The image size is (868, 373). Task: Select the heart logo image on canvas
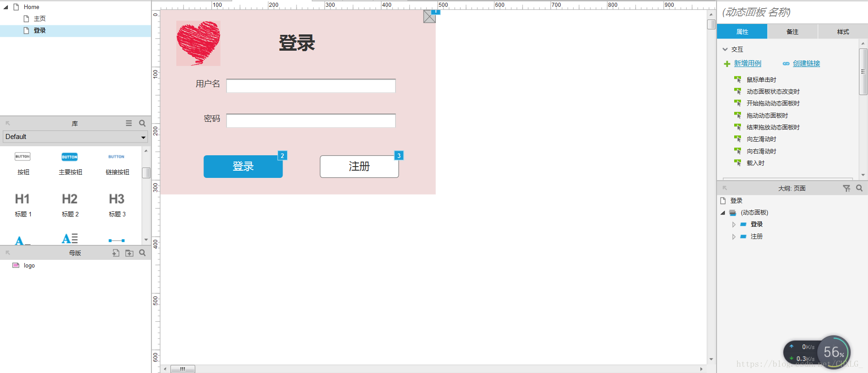(x=198, y=43)
